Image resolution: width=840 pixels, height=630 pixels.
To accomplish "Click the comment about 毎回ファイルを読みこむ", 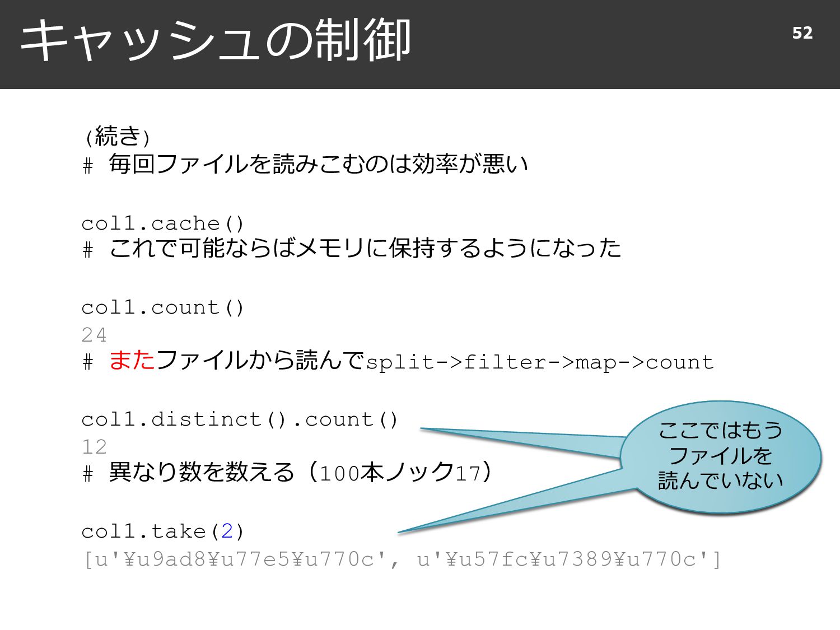I will point(305,164).
